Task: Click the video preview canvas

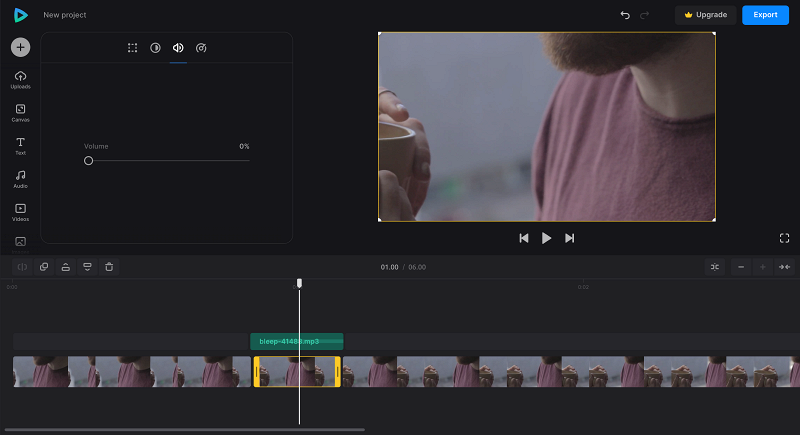Action: 546,126
